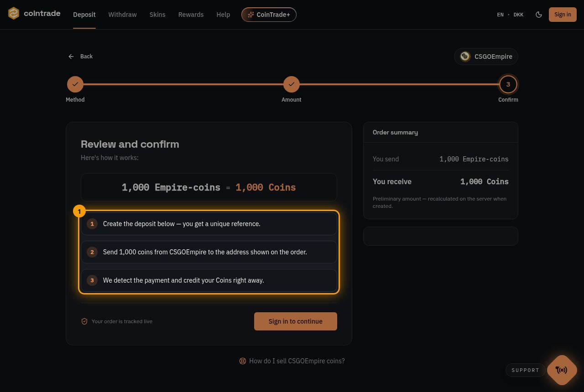Open the CoinTrade+ pill button
Viewport: 584px width, 392px height.
coord(269,15)
